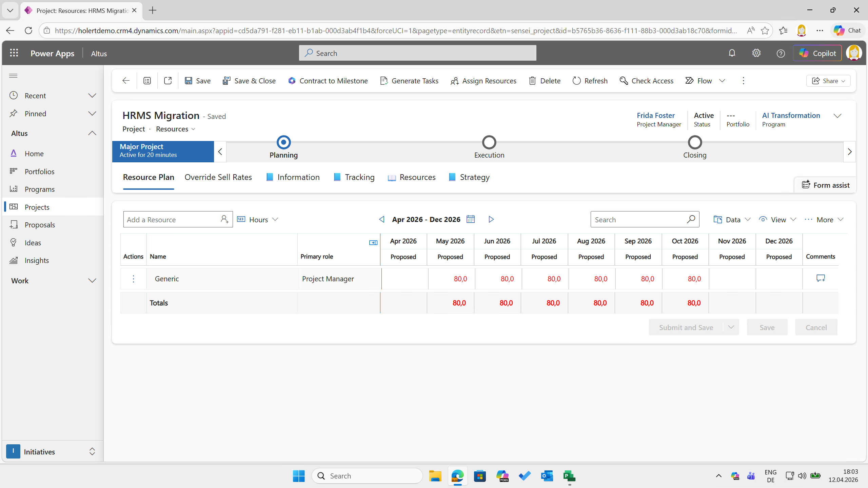Viewport: 868px width, 488px height.
Task: Add a comment for Generic resource
Action: tap(820, 278)
